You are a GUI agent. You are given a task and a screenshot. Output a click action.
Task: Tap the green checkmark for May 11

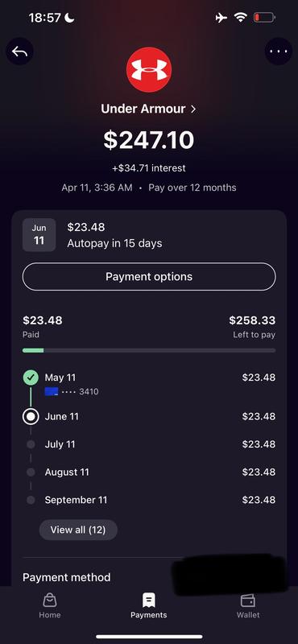click(31, 378)
